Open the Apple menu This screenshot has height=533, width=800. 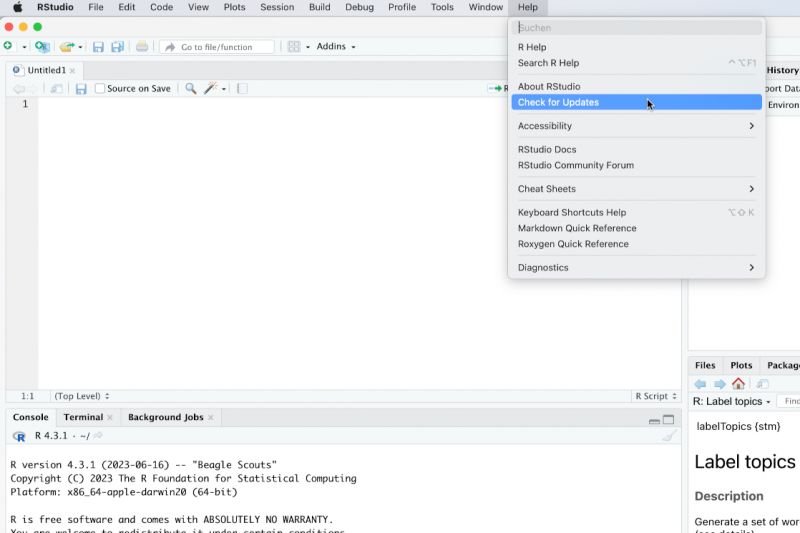coord(17,7)
